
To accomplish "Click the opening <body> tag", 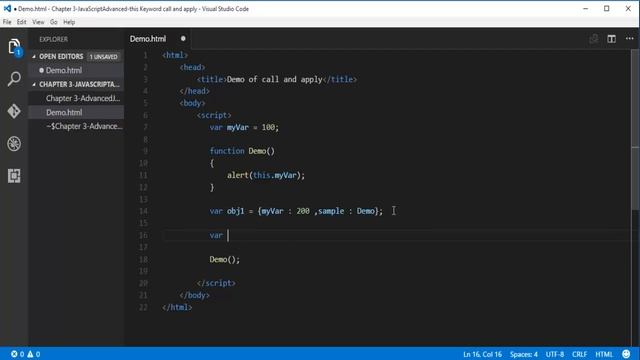I will (x=192, y=103).
